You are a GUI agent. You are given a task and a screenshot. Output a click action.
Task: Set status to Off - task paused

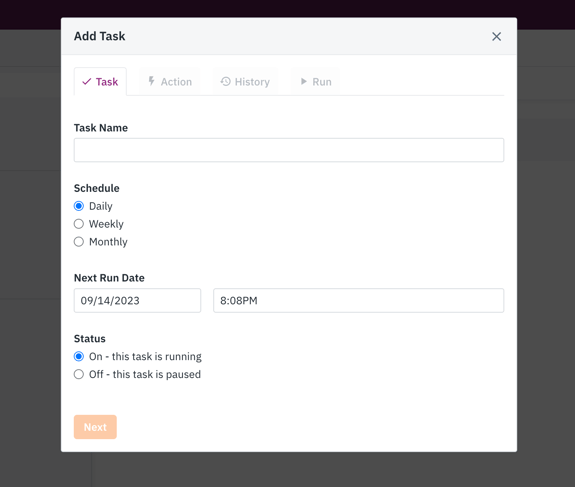point(79,374)
